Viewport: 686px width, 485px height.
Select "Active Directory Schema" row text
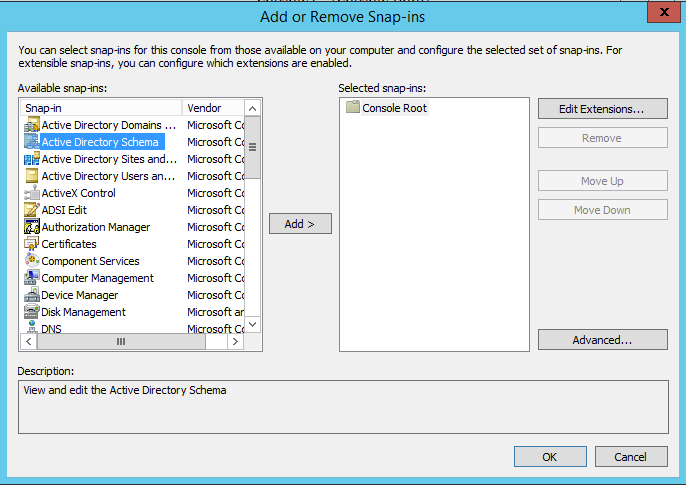(x=100, y=142)
